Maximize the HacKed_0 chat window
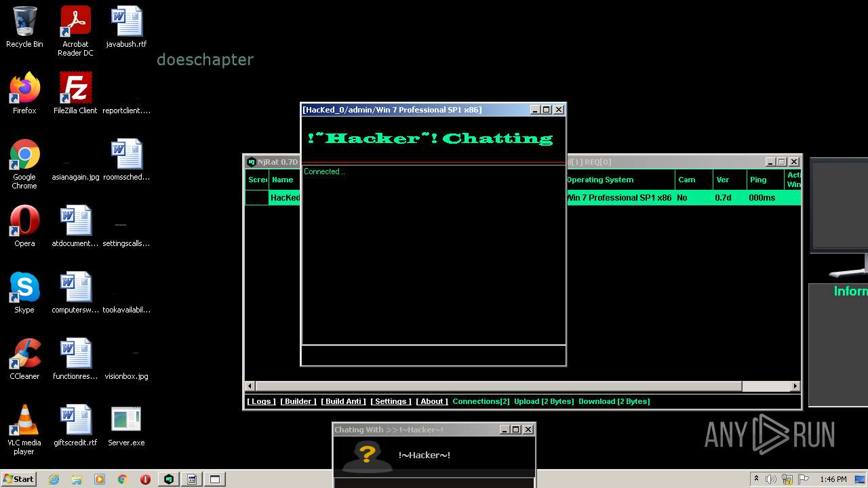 point(546,109)
